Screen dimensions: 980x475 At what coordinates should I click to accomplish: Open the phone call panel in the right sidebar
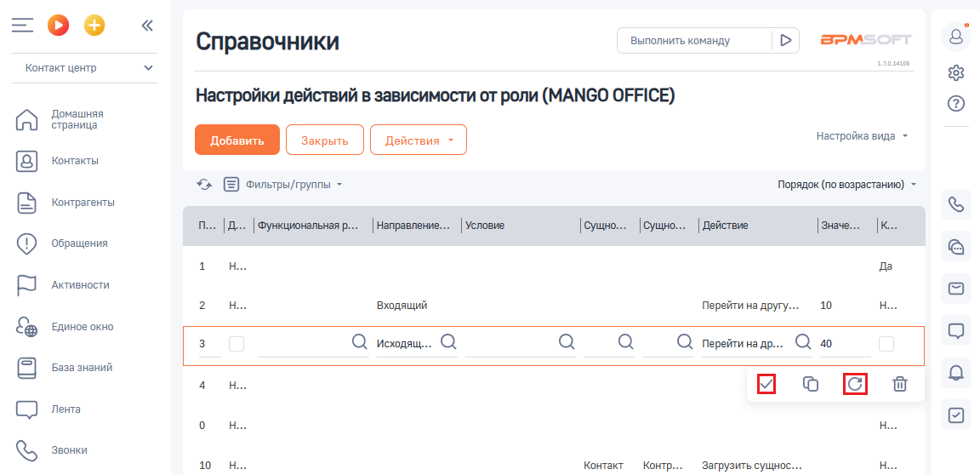click(x=955, y=205)
